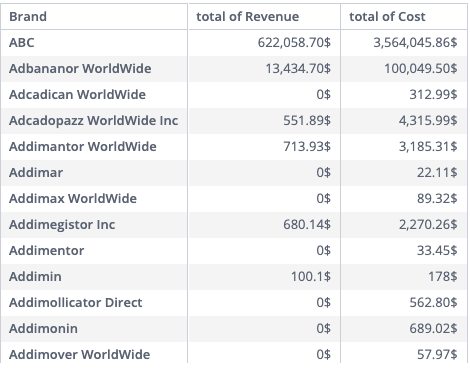Click cost value 689.02$
This screenshot has height=369, width=470.
point(433,328)
